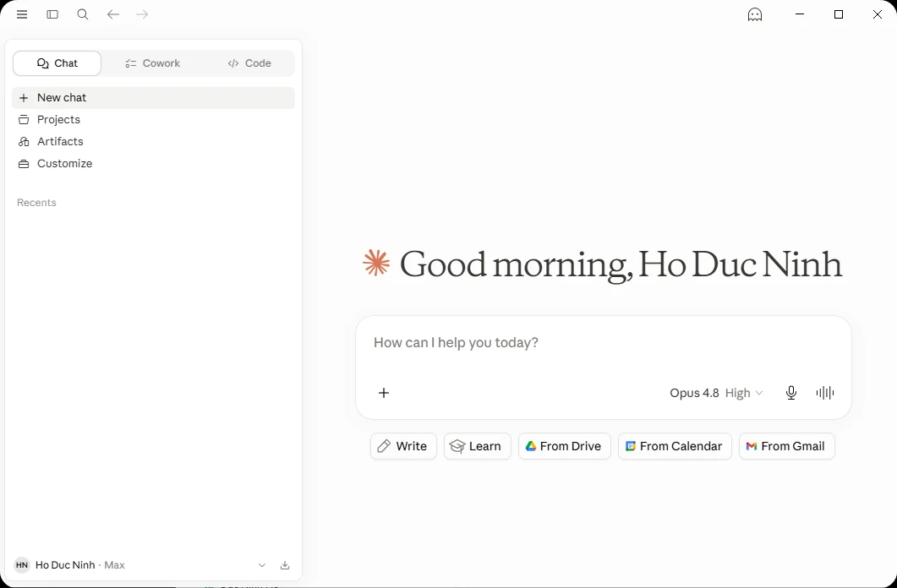Minimize the application window
Image resolution: width=897 pixels, height=588 pixels.
pyautogui.click(x=800, y=14)
